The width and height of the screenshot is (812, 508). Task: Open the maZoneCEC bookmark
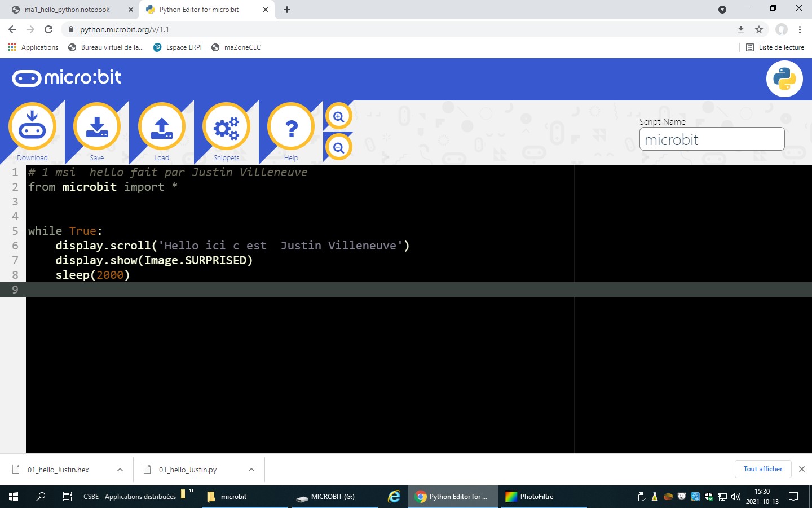[236, 47]
